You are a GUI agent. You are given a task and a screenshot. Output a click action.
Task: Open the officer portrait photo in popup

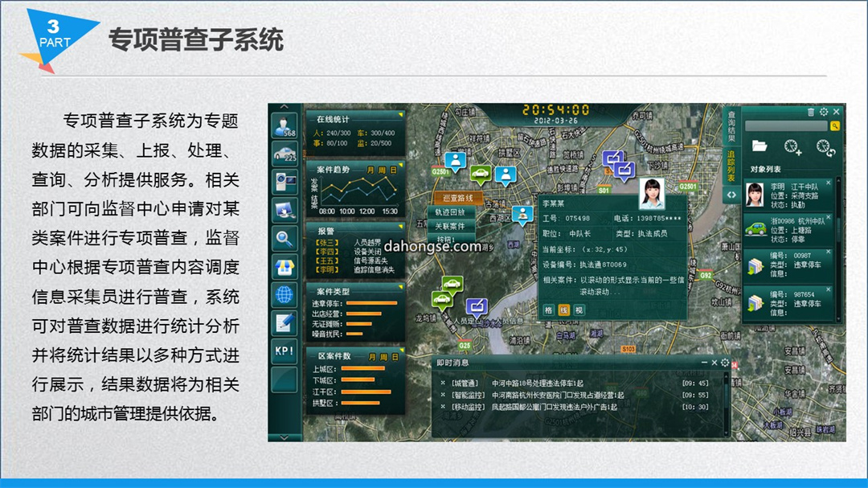pyautogui.click(x=652, y=193)
